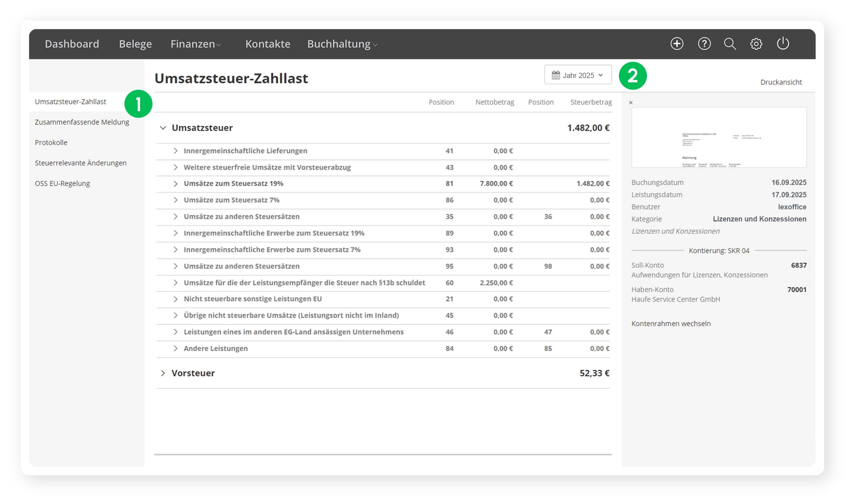Screen dimensions: 853x504
Task: Expand Umsätze zum Steuersatz 19% row
Action: click(176, 184)
